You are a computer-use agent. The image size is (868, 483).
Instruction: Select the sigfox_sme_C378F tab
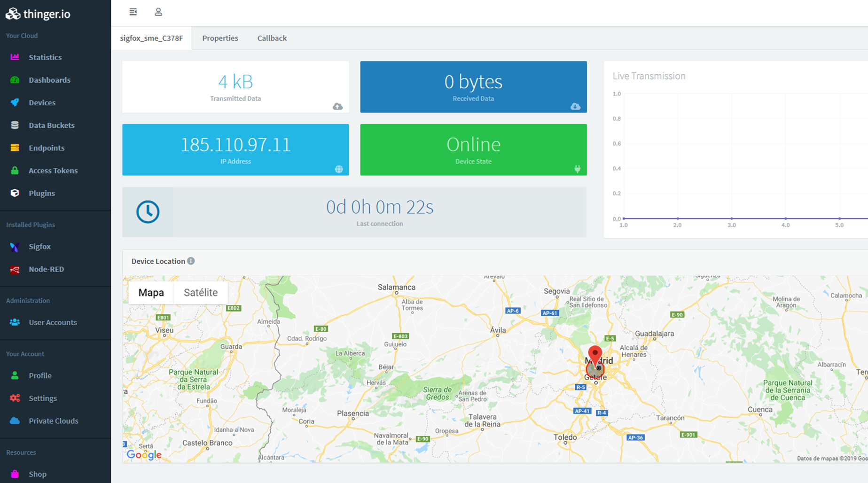point(151,38)
